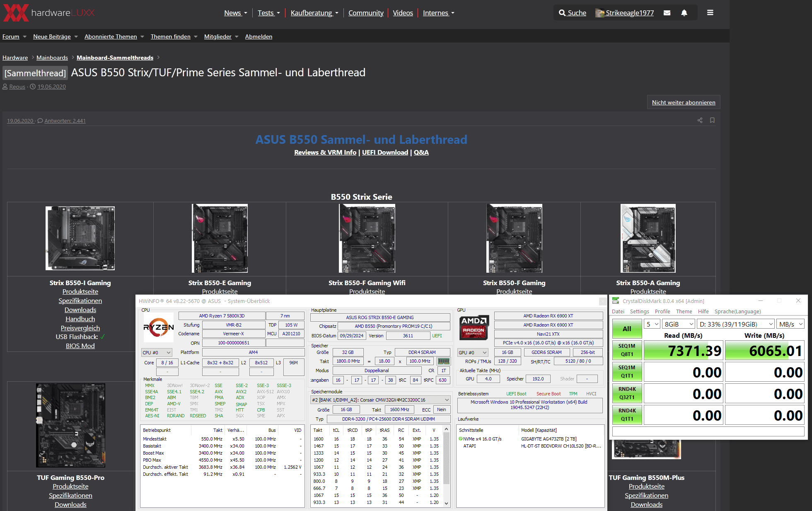812x511 pixels.
Task: Open the CPU #0 selector in HWiNFO
Action: [157, 353]
